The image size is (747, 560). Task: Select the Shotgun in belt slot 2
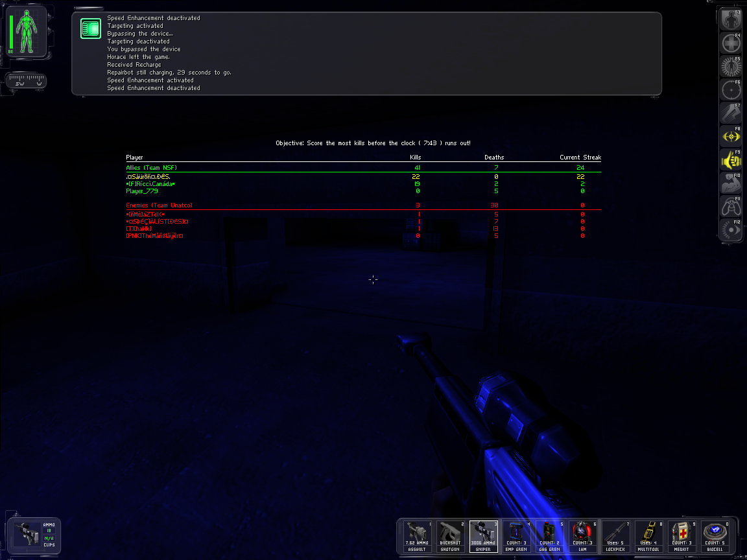pyautogui.click(x=450, y=536)
